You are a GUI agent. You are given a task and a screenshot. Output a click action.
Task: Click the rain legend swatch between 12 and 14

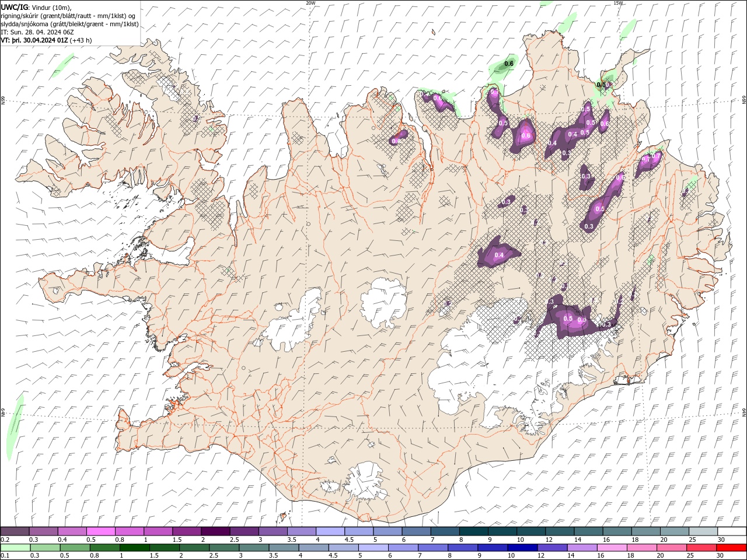point(551,548)
